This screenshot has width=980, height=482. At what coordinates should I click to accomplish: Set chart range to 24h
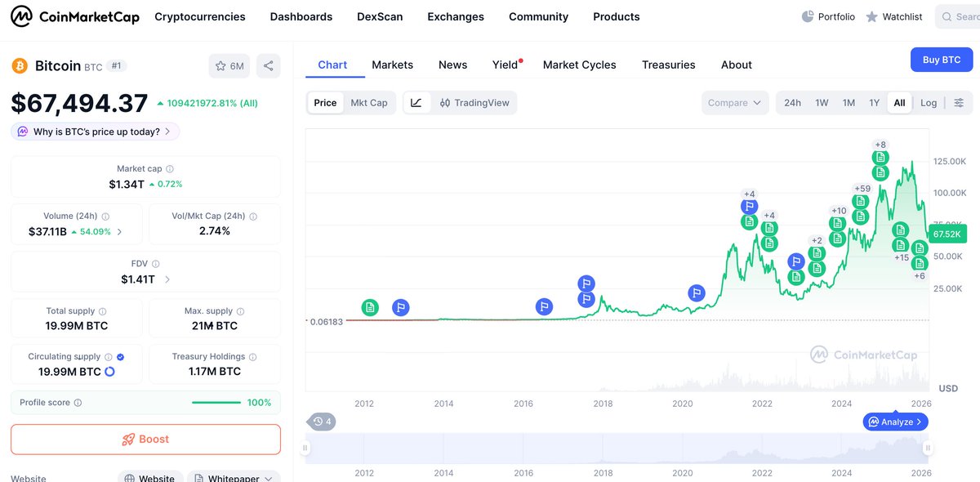pos(793,103)
